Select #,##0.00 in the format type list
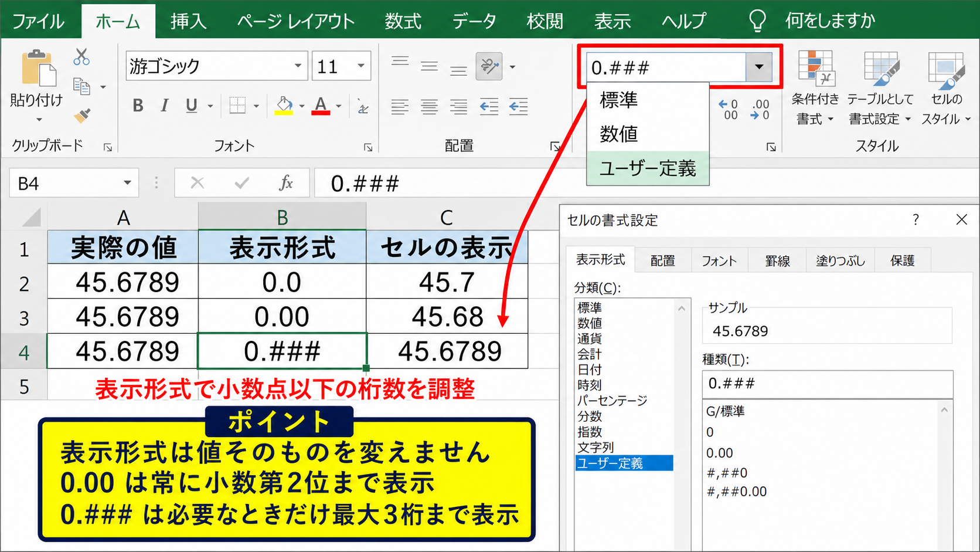Screen dimensions: 980x552 (737, 492)
